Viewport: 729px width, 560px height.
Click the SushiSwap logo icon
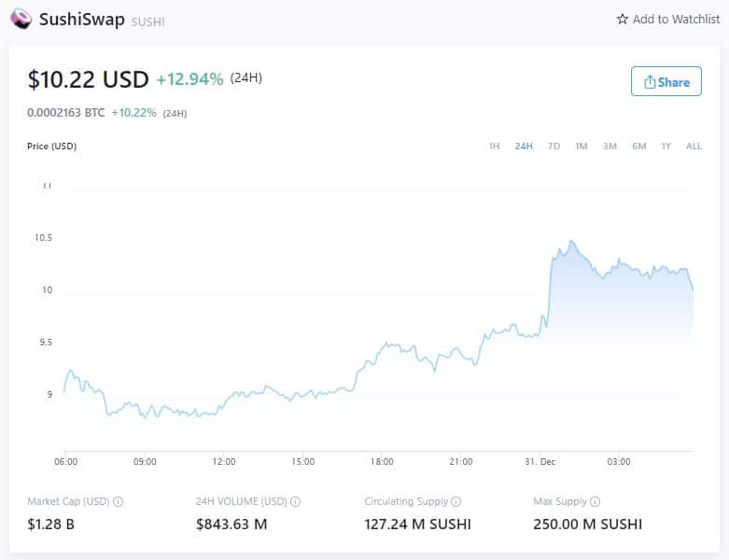click(x=21, y=19)
